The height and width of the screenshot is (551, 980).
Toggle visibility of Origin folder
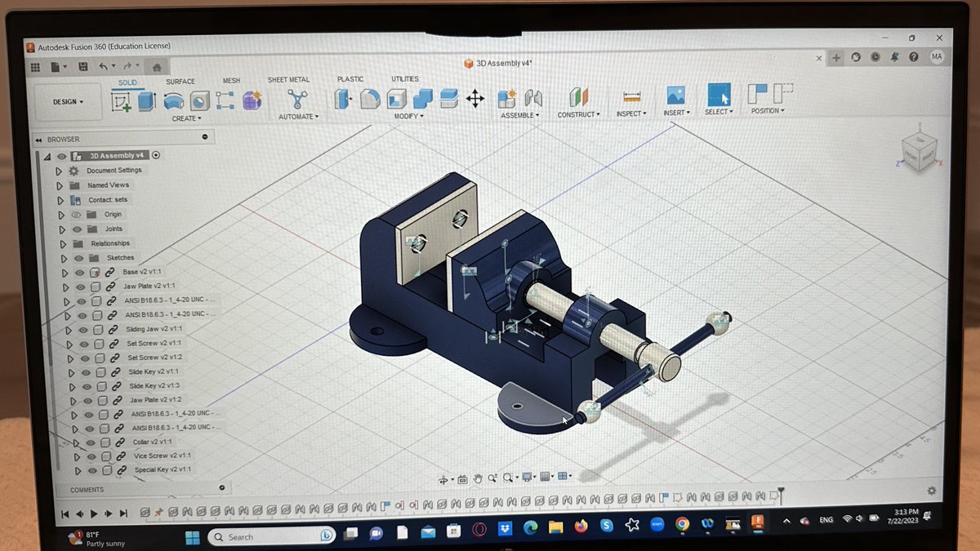pos(77,215)
